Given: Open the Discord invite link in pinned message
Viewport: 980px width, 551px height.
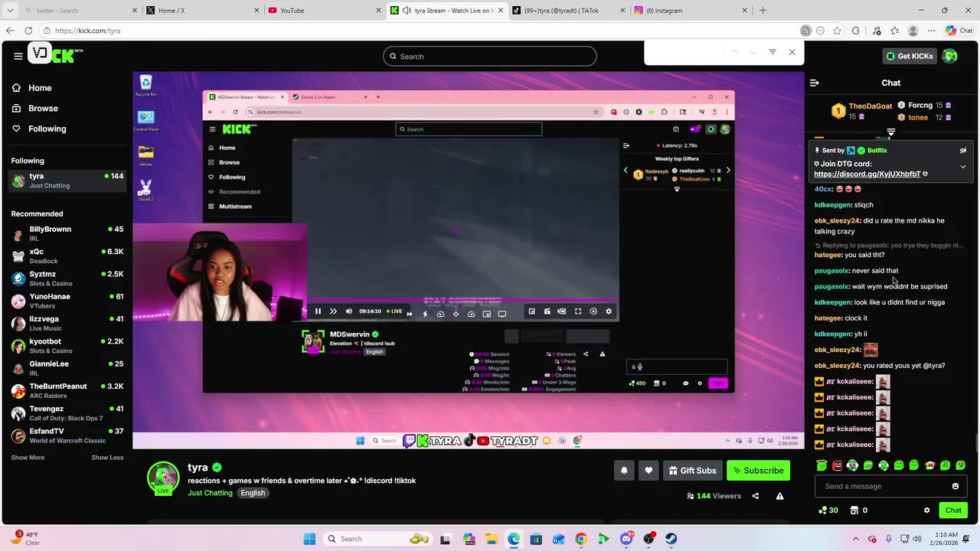Looking at the screenshot, I should pos(867,174).
